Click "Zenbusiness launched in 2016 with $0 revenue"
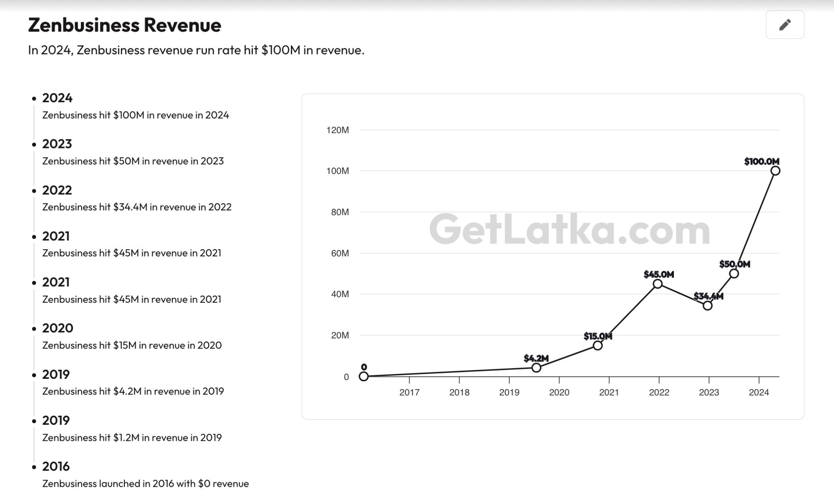Image resolution: width=834 pixels, height=504 pixels. click(146, 484)
